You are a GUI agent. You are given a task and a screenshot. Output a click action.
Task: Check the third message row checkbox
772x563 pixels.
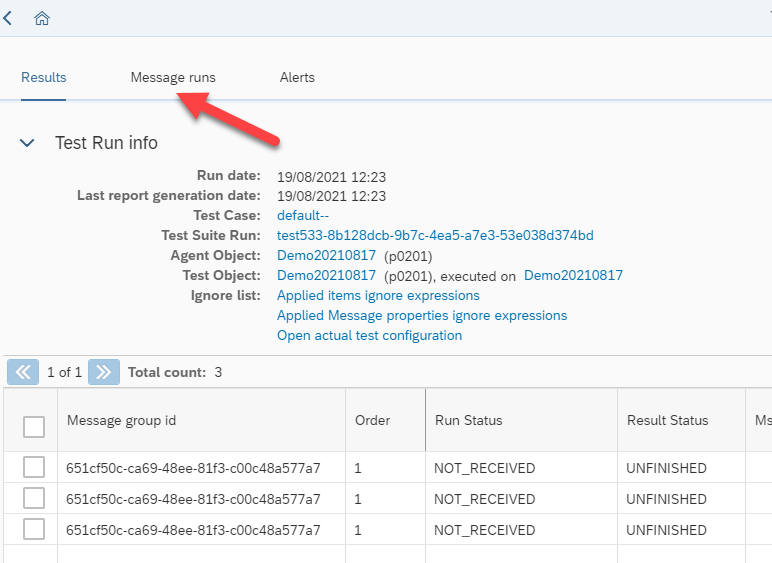[34, 529]
